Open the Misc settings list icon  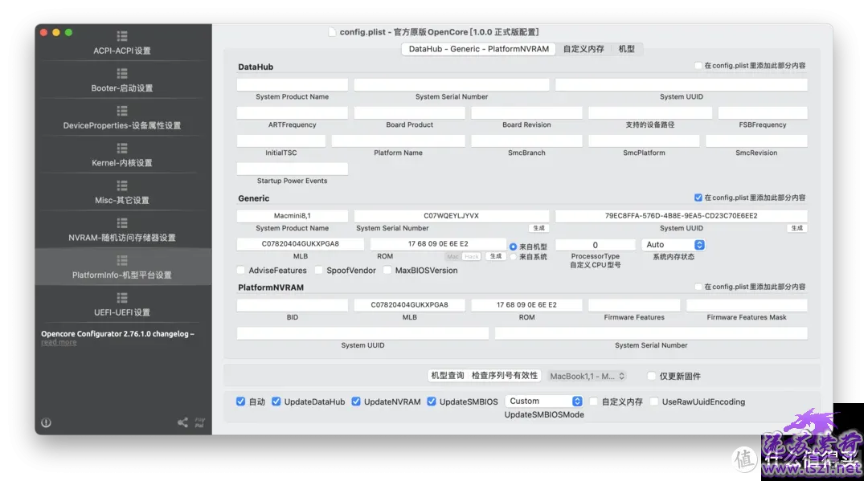pos(122,185)
